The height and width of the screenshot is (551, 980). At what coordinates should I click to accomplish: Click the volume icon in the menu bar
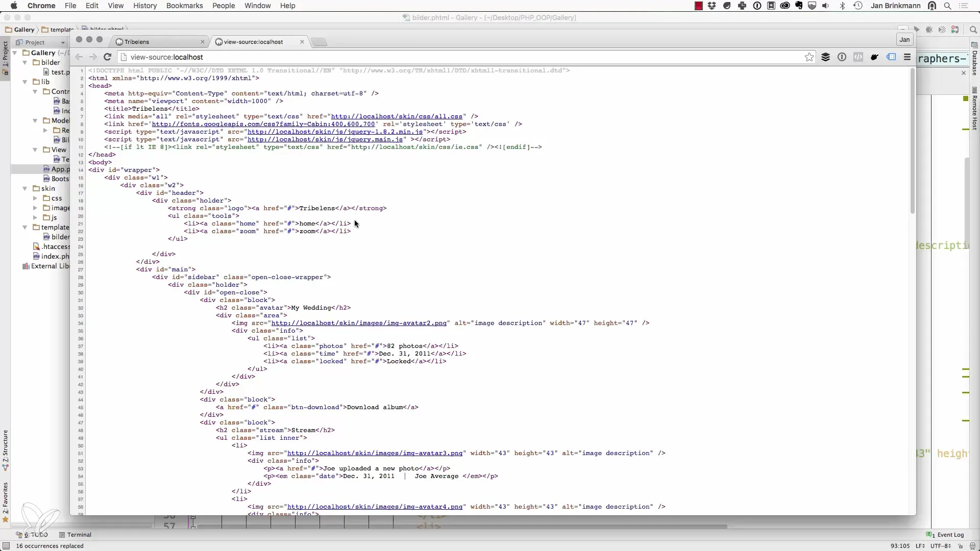tap(826, 6)
